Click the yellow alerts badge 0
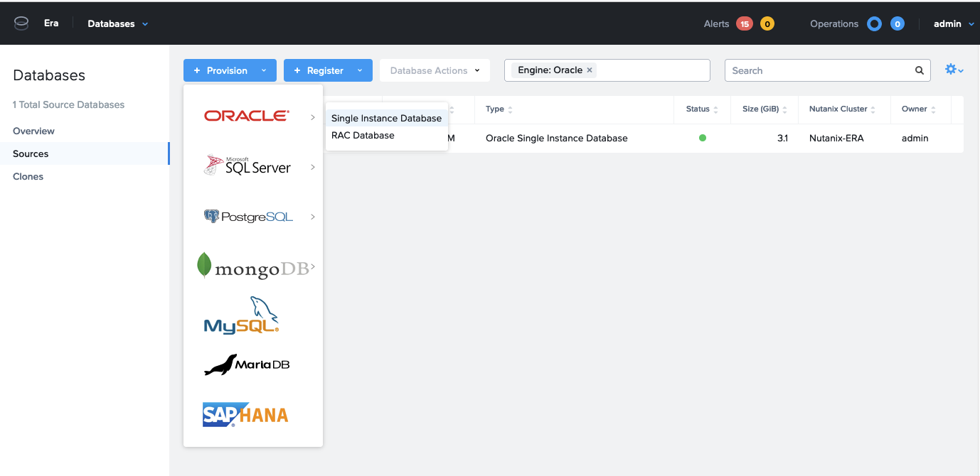The height and width of the screenshot is (476, 980). point(767,24)
